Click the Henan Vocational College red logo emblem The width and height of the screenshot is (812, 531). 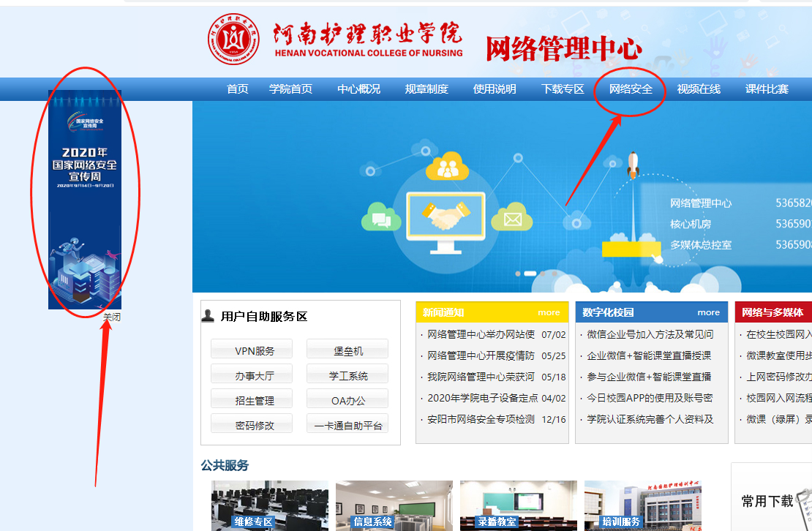233,39
